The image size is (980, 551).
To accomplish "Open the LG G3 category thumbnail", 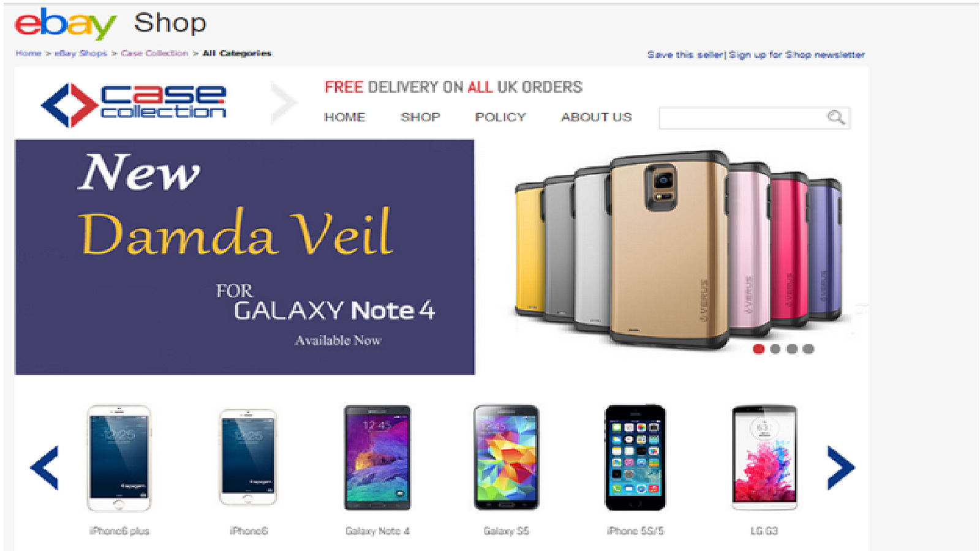I will pyautogui.click(x=764, y=458).
